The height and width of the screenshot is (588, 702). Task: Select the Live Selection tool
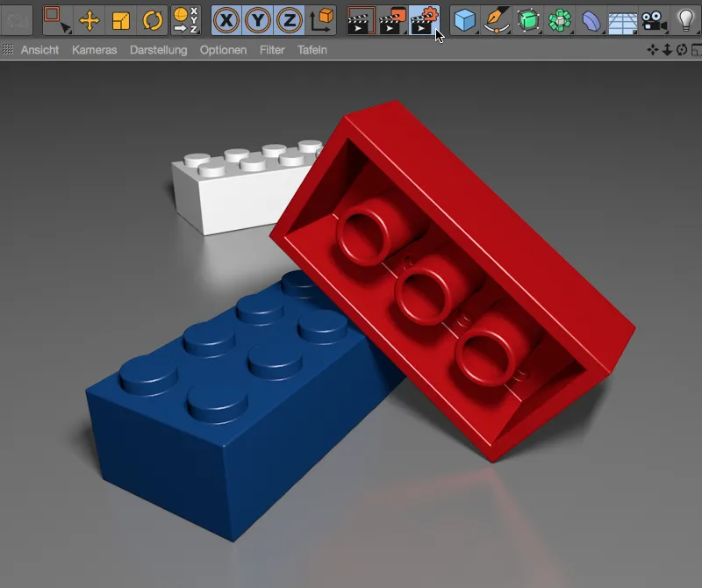[x=57, y=20]
